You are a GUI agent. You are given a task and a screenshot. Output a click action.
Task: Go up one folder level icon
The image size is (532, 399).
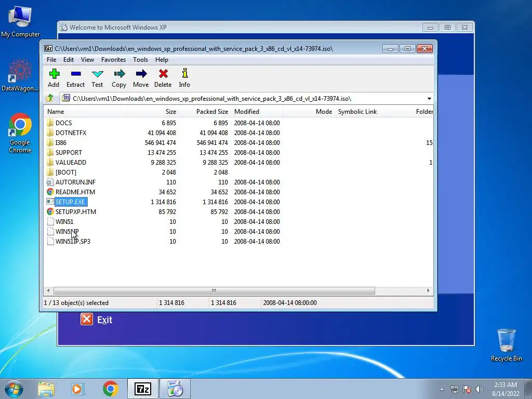[x=50, y=98]
